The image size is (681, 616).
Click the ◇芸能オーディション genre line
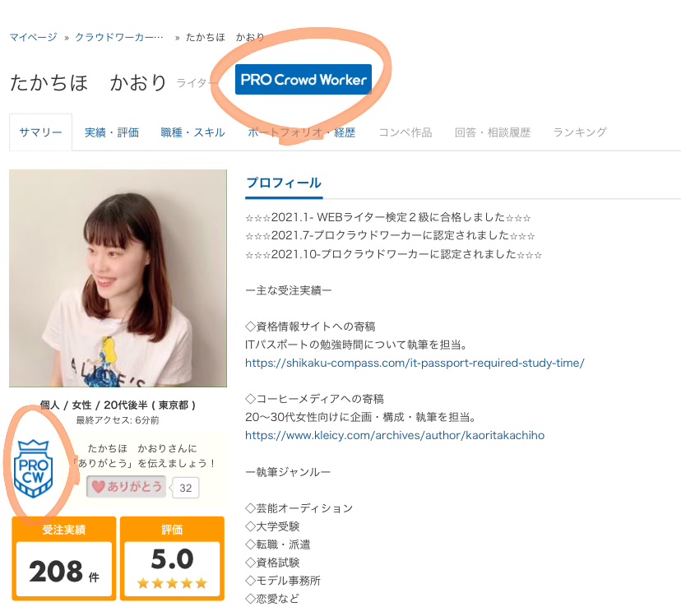pyautogui.click(x=299, y=508)
